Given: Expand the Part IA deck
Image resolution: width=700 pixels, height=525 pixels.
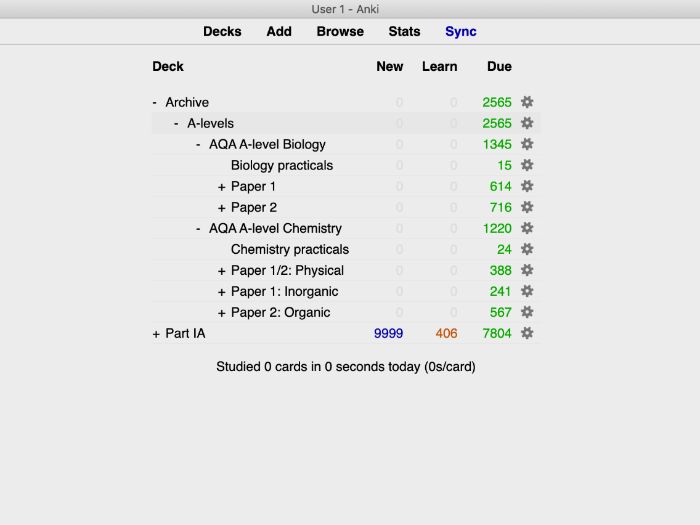Looking at the screenshot, I should tap(156, 333).
